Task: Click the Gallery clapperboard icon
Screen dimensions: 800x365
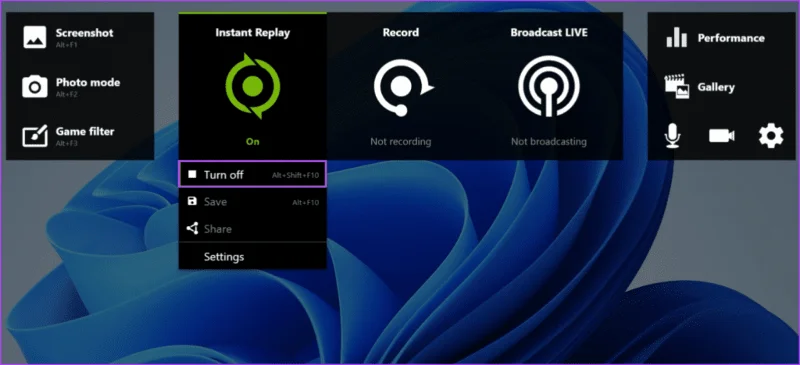Action: coord(677,87)
